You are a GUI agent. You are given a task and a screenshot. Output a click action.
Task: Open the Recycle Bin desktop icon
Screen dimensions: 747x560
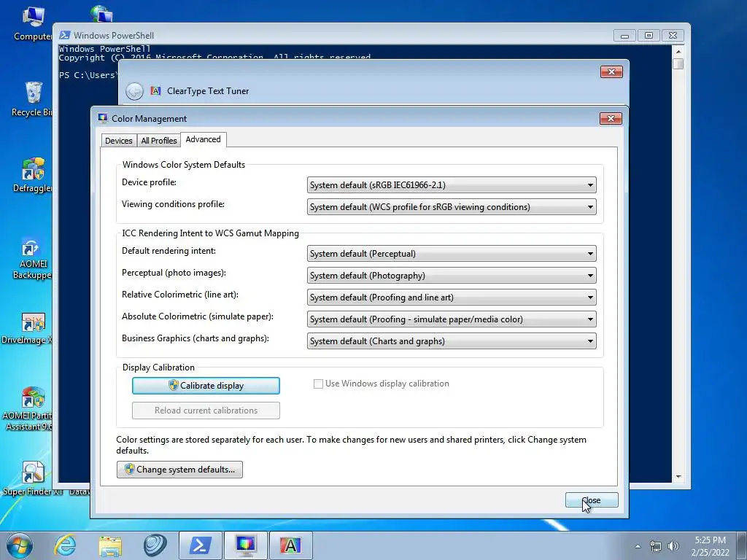click(32, 99)
